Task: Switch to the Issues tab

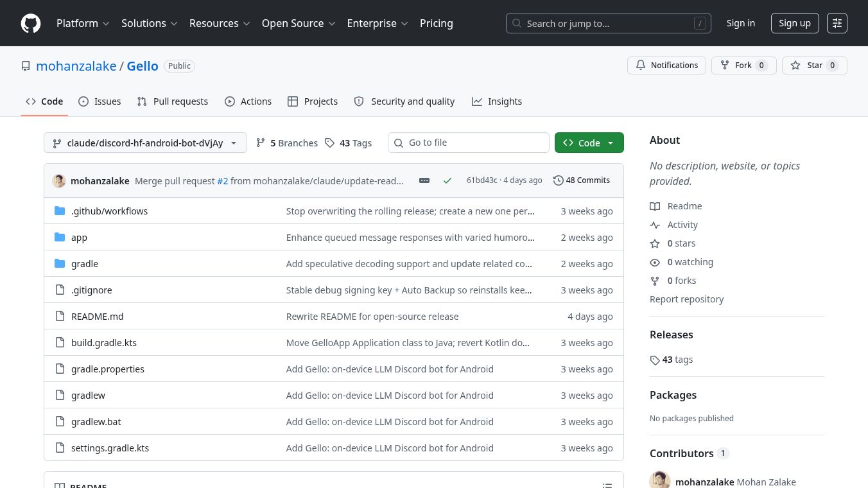Action: [100, 101]
